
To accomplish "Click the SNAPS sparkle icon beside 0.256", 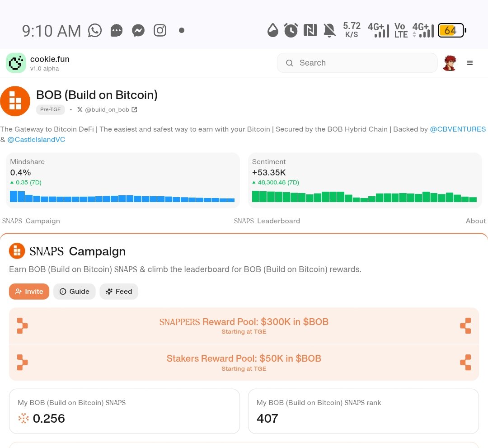I will 23,419.
